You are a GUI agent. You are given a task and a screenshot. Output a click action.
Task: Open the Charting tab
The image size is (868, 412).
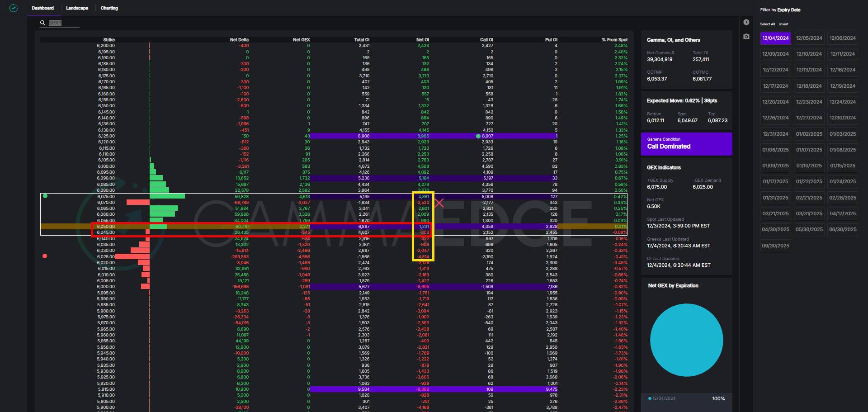(109, 8)
